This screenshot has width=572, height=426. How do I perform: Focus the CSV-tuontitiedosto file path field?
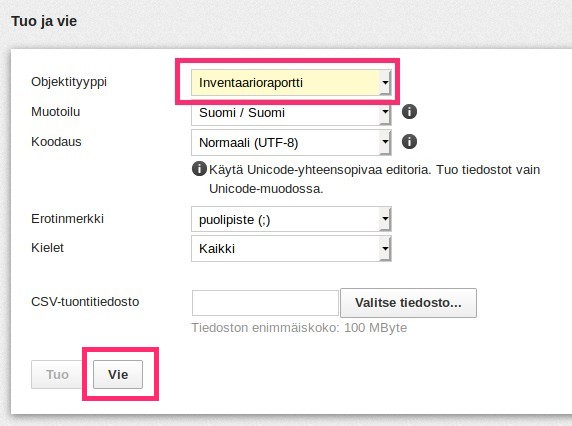pos(265,303)
